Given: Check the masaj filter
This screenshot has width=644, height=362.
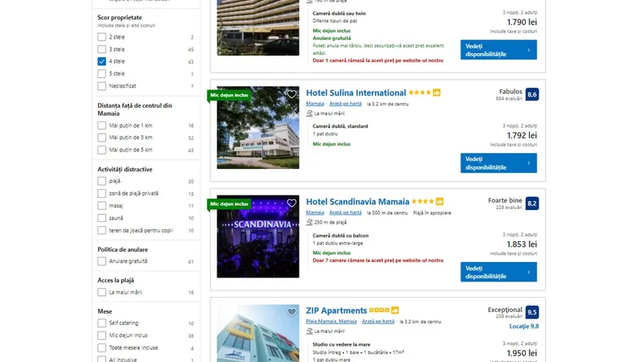Looking at the screenshot, I should point(102,206).
